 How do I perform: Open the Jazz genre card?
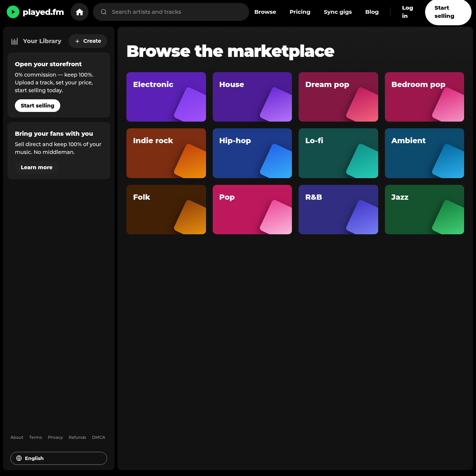coord(424,209)
